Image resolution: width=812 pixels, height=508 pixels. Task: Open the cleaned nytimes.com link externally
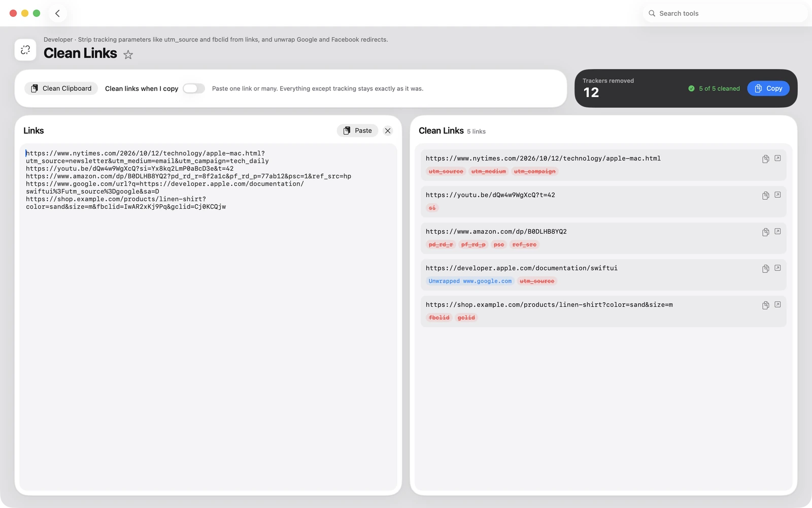(777, 158)
